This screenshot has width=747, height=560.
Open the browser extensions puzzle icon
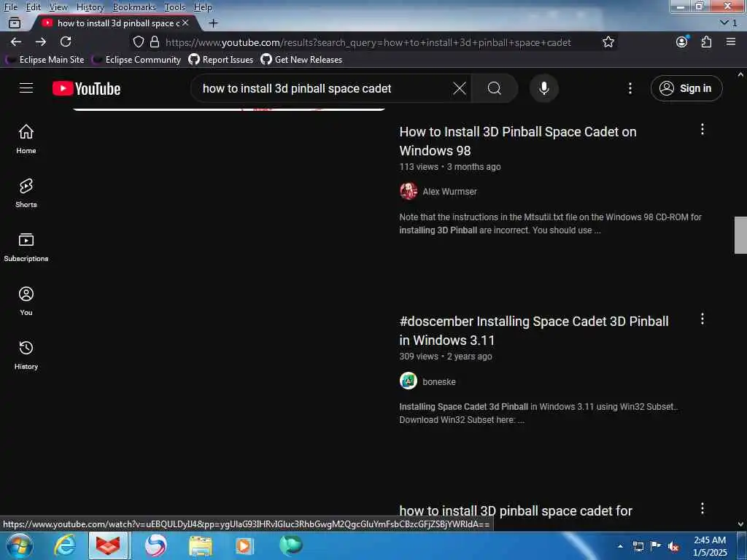706,42
